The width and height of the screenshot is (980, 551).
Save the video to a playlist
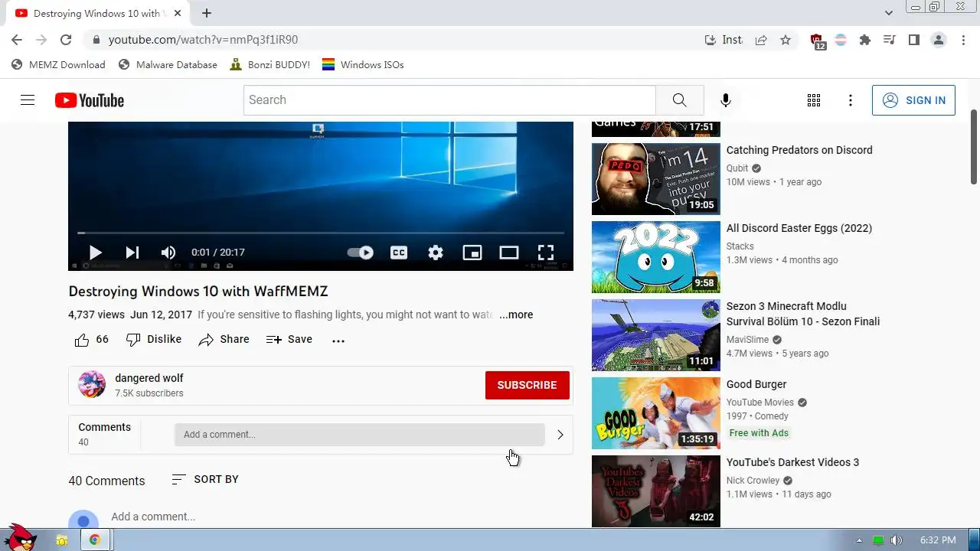pyautogui.click(x=289, y=340)
